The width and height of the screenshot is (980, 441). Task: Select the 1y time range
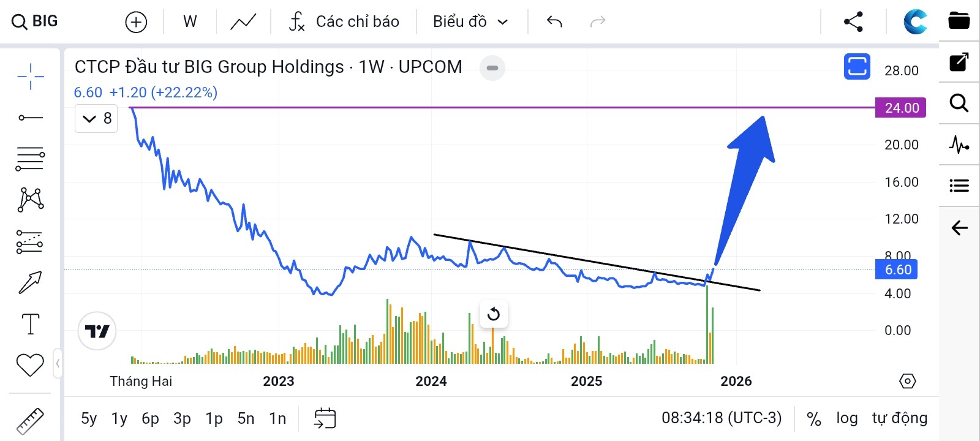pos(119,419)
